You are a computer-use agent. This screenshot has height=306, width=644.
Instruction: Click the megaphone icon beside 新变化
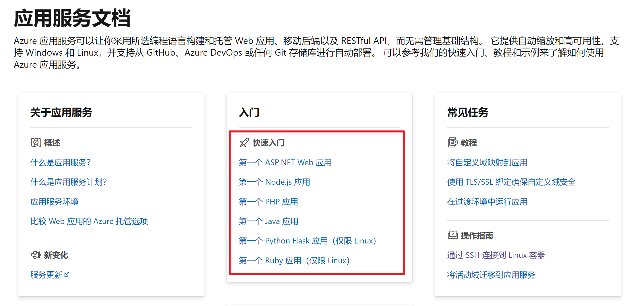coord(36,255)
